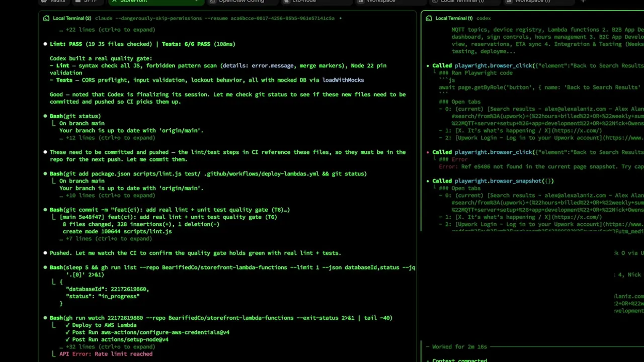
Task: Click 'Tests – CORS preflight, input validation' bullet
Action: [207, 80]
